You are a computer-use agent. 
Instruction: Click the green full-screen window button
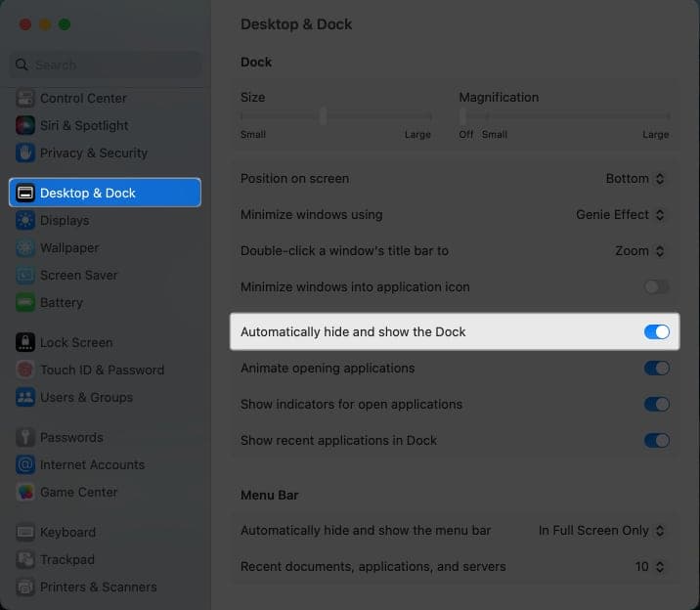tap(65, 24)
